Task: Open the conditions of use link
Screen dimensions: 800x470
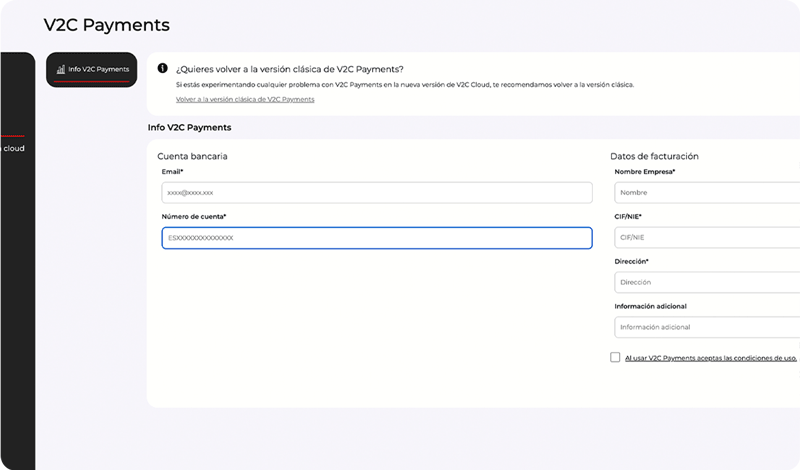Action: coord(710,358)
